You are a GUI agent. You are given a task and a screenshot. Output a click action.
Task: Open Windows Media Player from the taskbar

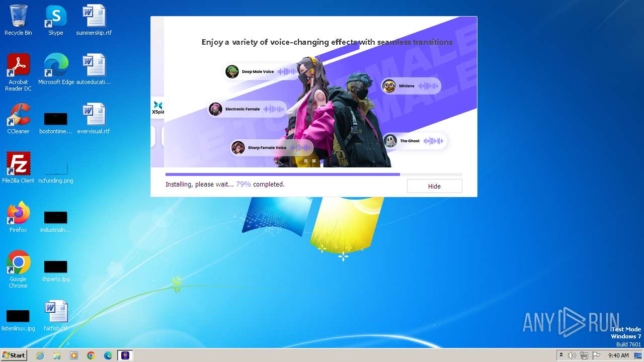tap(74, 355)
